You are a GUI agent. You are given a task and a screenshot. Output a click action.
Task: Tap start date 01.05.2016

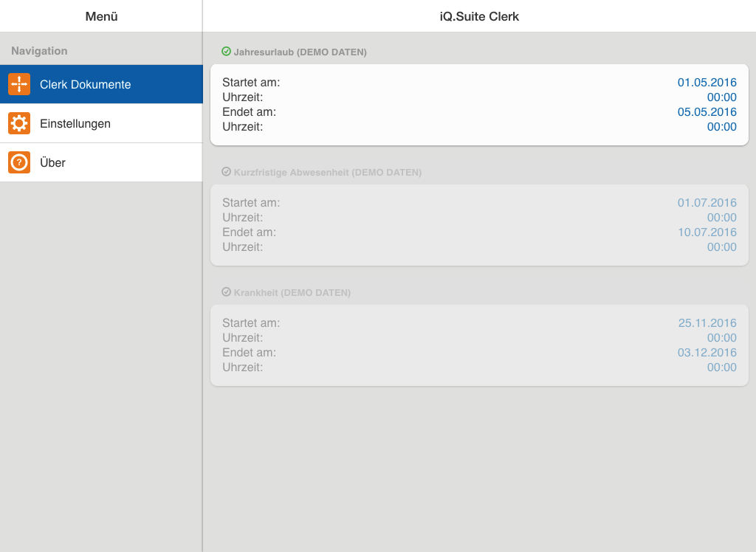[x=707, y=83]
